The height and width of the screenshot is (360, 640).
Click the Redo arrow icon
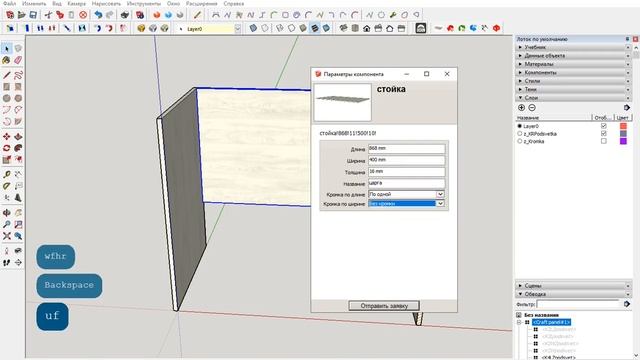pos(109,15)
